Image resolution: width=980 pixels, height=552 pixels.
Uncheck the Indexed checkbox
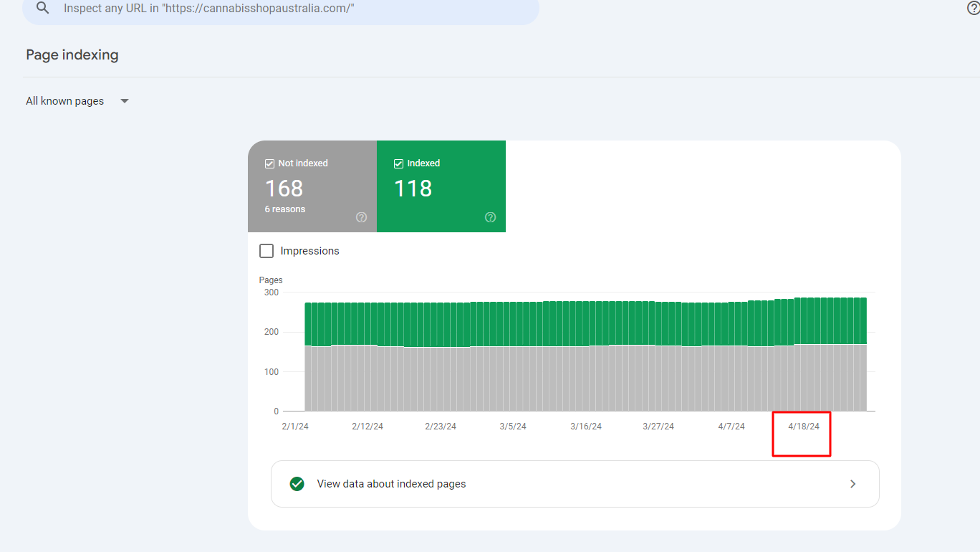click(x=398, y=163)
